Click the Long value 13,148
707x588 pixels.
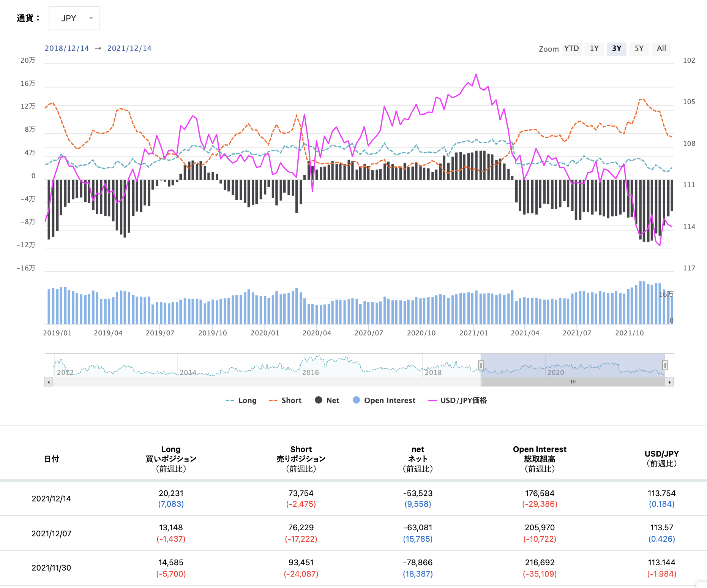[171, 528]
